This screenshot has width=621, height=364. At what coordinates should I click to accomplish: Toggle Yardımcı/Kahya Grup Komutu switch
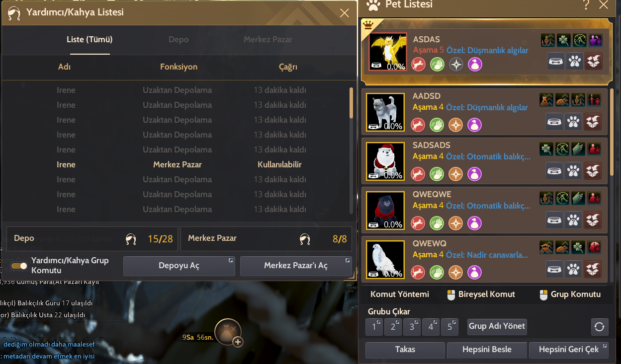pos(19,266)
